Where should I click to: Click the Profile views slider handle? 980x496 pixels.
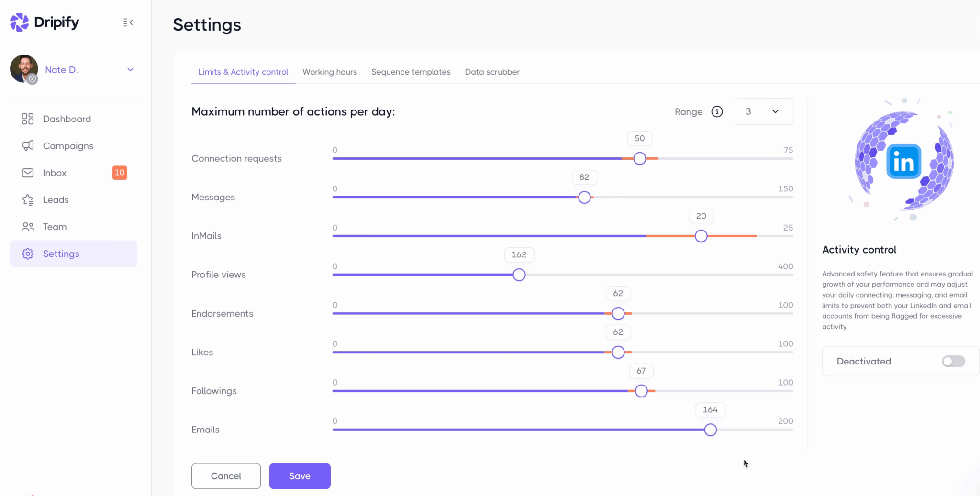coord(519,275)
